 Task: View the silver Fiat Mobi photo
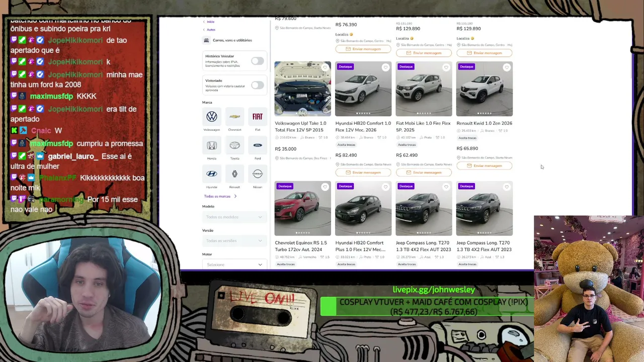(x=424, y=89)
